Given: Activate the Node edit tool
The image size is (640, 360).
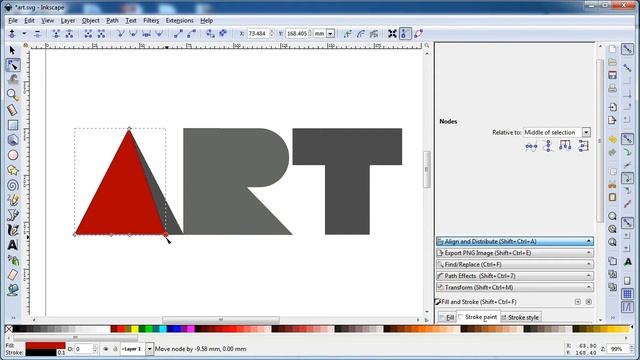Looking at the screenshot, I should pyautogui.click(x=13, y=65).
